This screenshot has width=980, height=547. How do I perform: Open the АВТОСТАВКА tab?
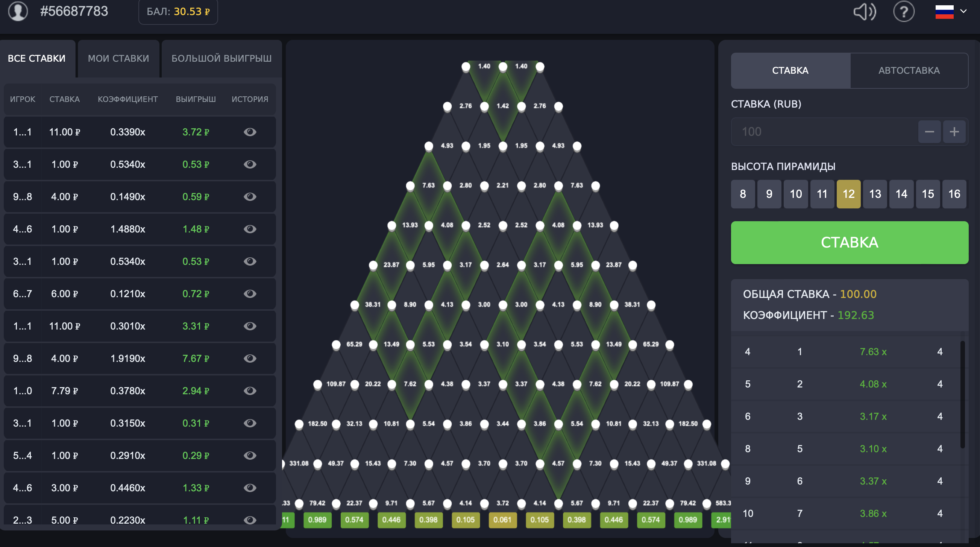[909, 70]
